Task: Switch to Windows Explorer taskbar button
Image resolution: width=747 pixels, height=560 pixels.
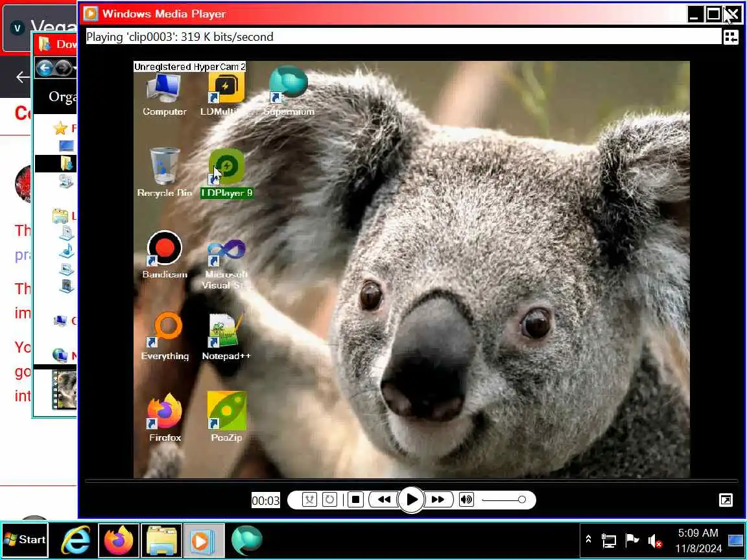Action: (x=161, y=540)
